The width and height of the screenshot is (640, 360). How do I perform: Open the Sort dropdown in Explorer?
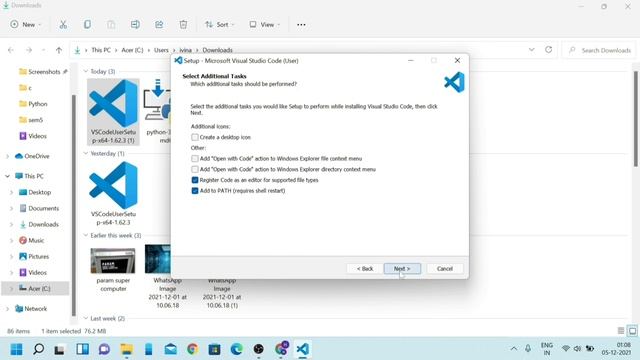[x=220, y=24]
